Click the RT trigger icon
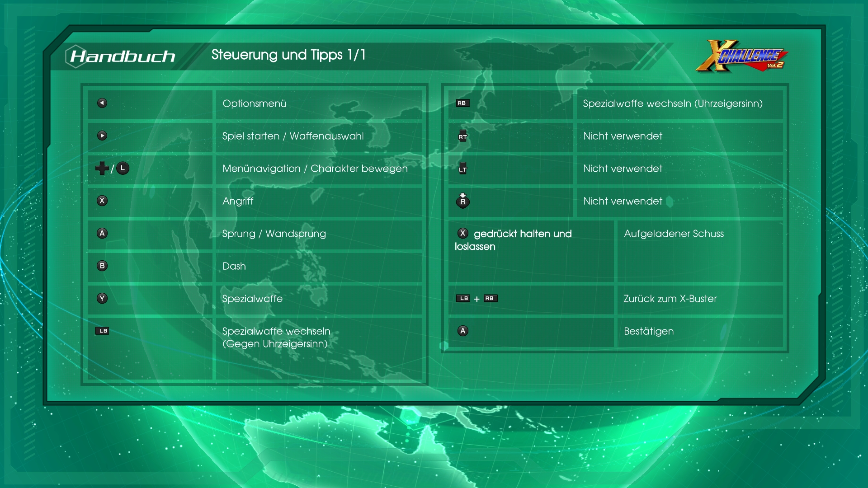This screenshot has width=868, height=488. (x=462, y=136)
